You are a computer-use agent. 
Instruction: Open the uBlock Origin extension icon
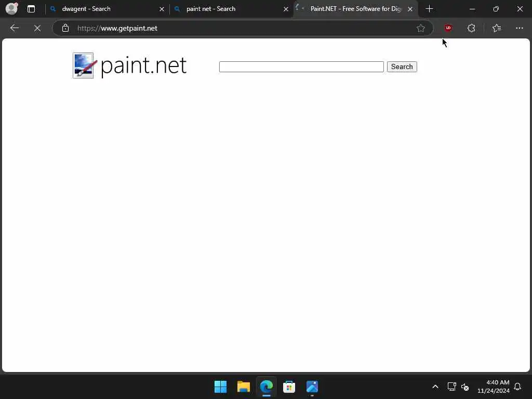click(x=448, y=28)
